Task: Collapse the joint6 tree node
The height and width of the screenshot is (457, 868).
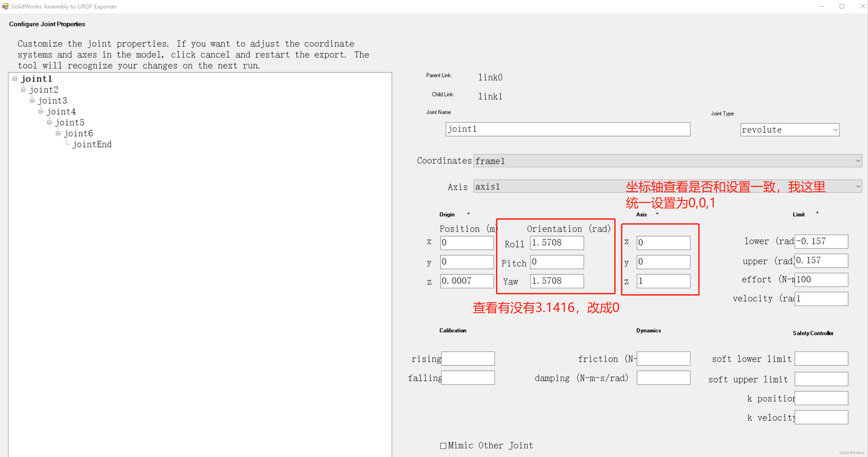Action: coord(58,133)
